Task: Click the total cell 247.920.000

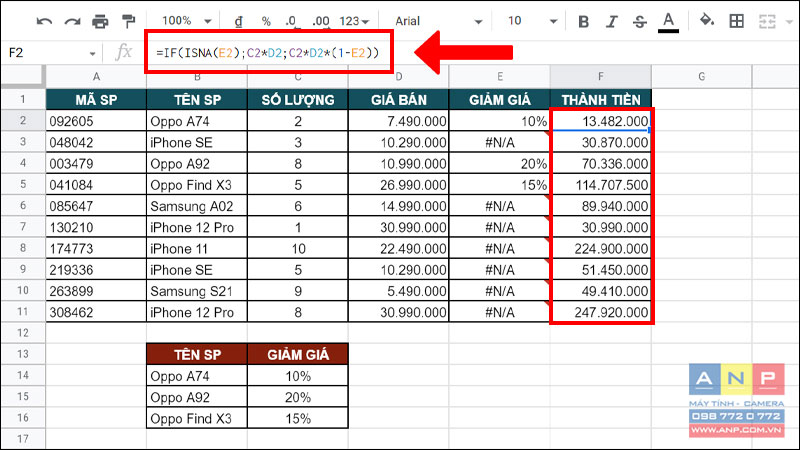Action: [x=601, y=312]
